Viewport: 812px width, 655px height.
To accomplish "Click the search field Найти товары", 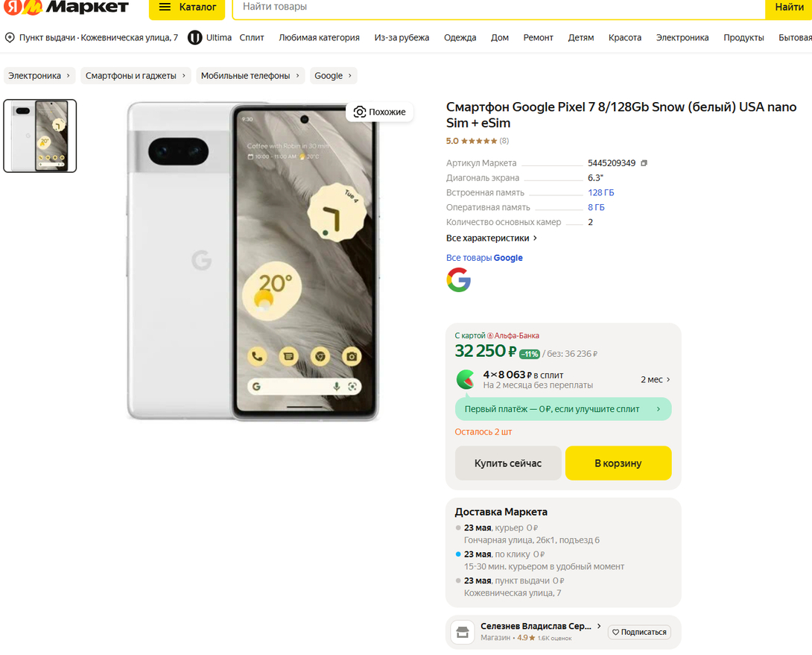I will click(498, 7).
